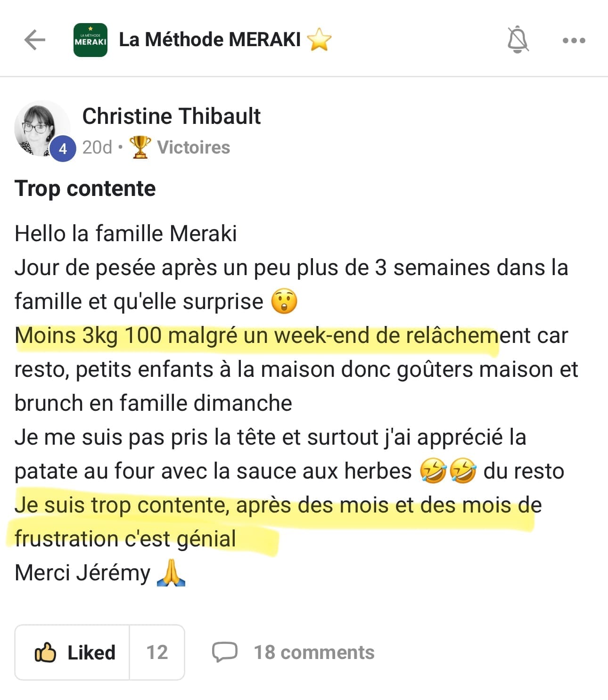Click the star emoji after MERAKI title

coord(319,40)
